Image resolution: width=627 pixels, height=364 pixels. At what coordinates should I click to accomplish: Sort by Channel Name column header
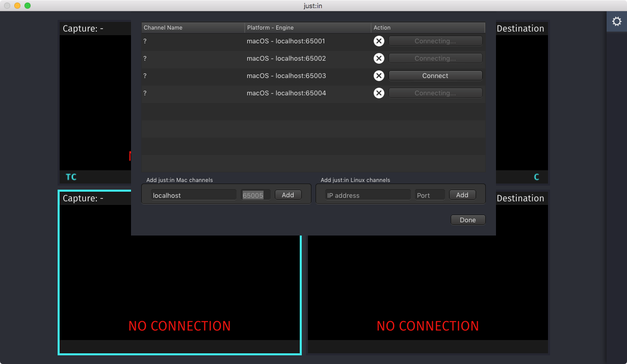(x=193, y=28)
